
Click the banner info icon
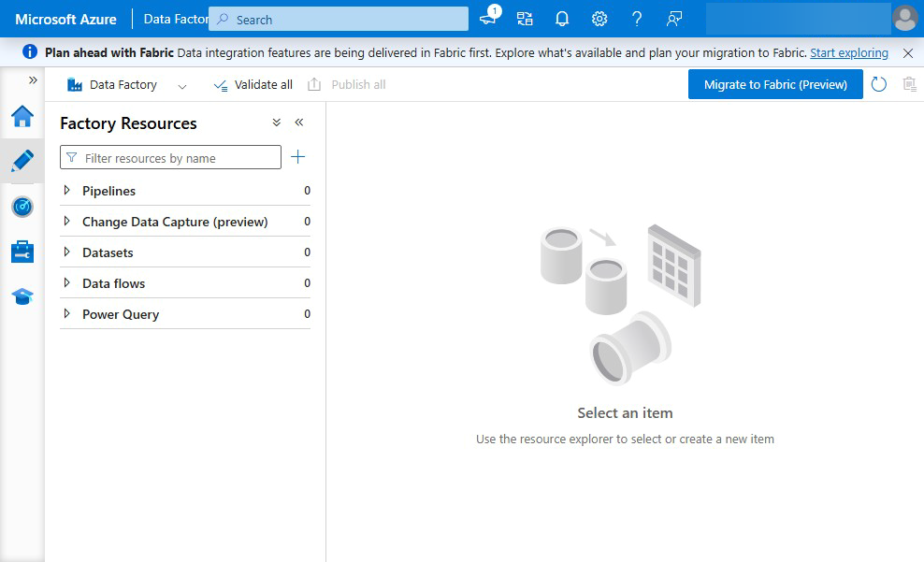pos(30,51)
